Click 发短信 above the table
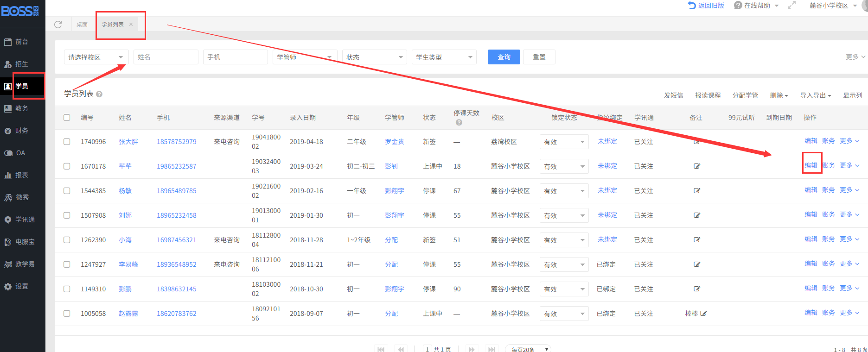This screenshot has height=352, width=868. [x=674, y=95]
